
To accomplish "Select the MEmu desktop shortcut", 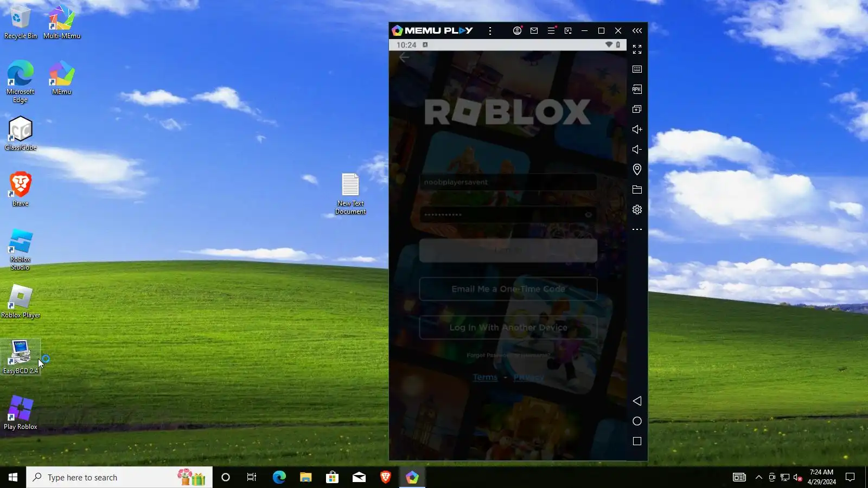I will coord(62,78).
